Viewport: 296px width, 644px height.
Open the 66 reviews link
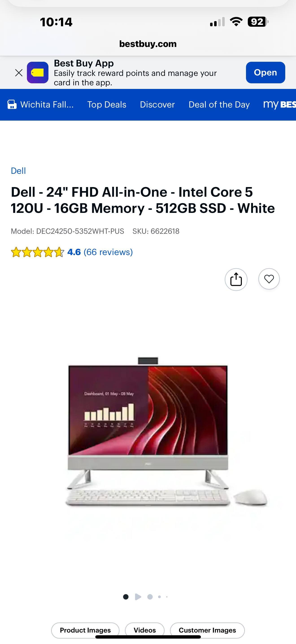coord(108,252)
